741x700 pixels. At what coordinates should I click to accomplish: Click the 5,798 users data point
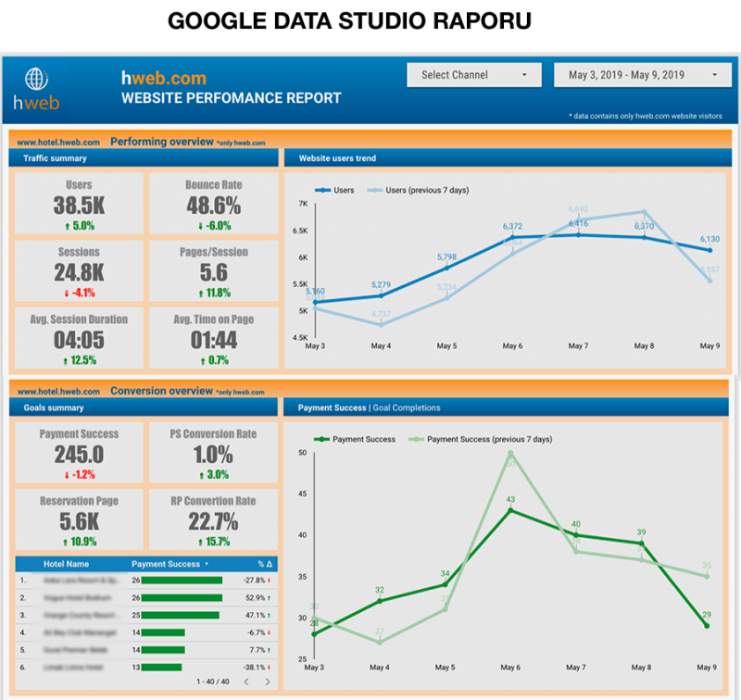[x=447, y=268]
